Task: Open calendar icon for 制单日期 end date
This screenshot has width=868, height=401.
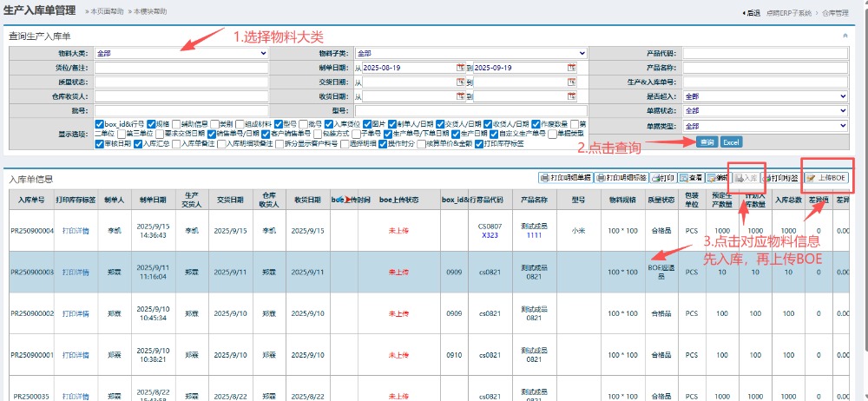Action: click(572, 68)
